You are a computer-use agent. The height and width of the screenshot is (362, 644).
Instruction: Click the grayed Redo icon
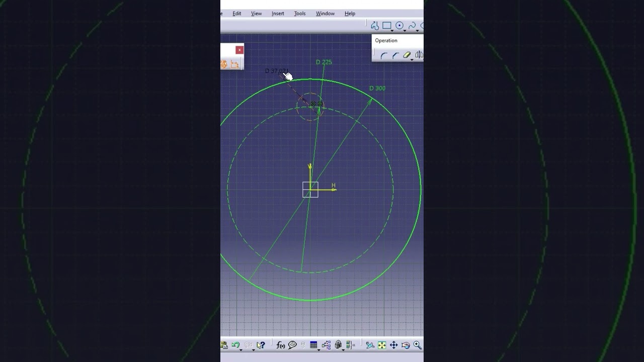coord(248,345)
